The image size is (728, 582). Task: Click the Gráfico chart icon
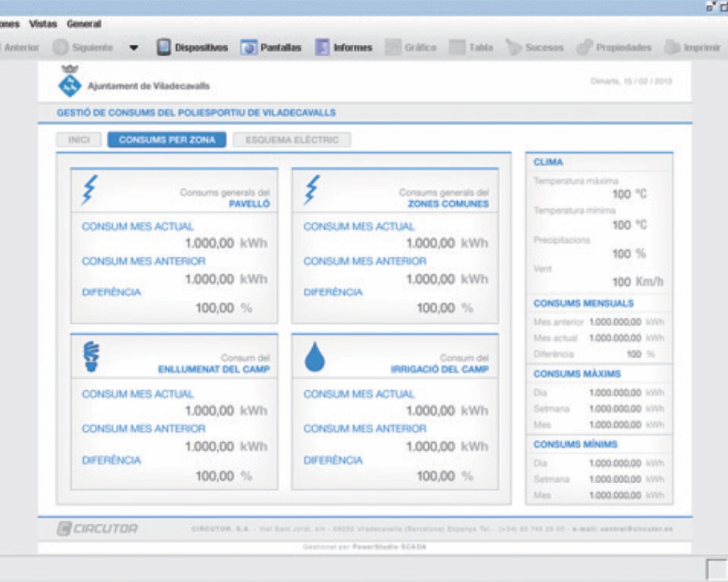tap(393, 48)
